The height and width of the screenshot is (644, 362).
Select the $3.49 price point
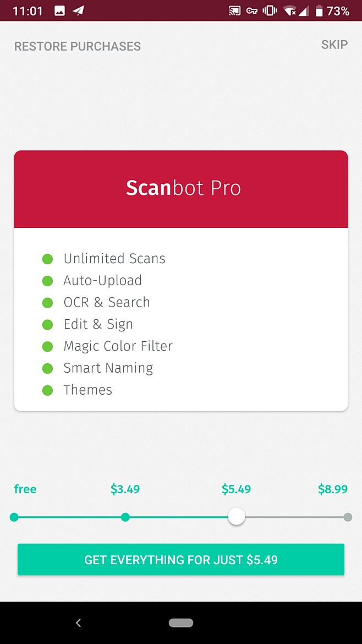[x=125, y=517]
